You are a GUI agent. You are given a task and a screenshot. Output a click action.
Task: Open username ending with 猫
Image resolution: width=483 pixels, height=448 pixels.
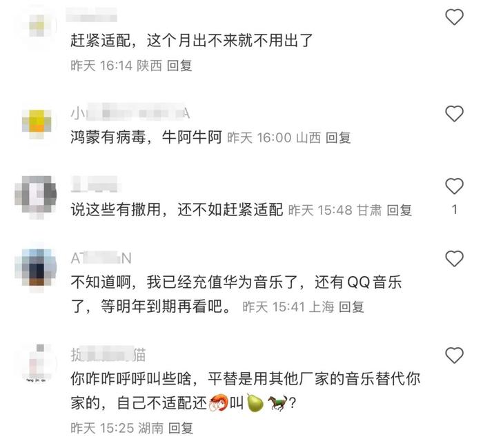(x=108, y=355)
